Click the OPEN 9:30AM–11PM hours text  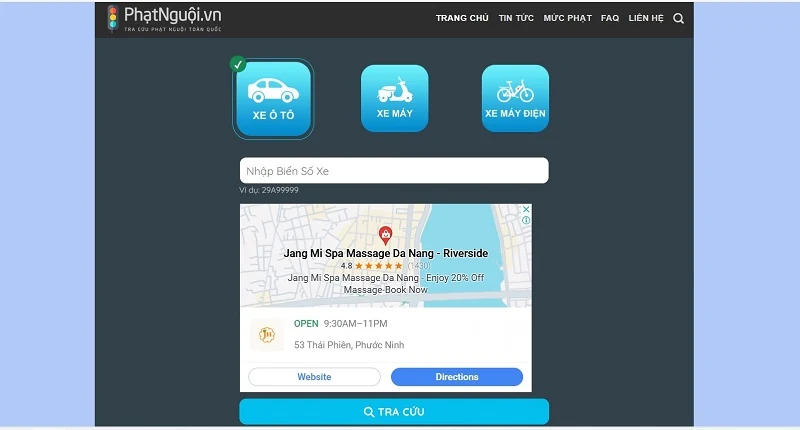[340, 323]
